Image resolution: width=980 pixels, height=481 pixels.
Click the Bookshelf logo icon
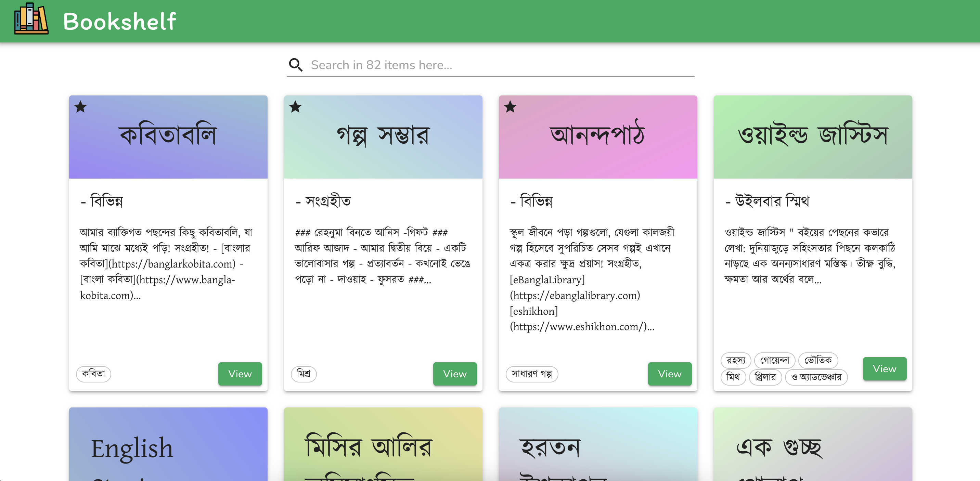click(x=31, y=19)
